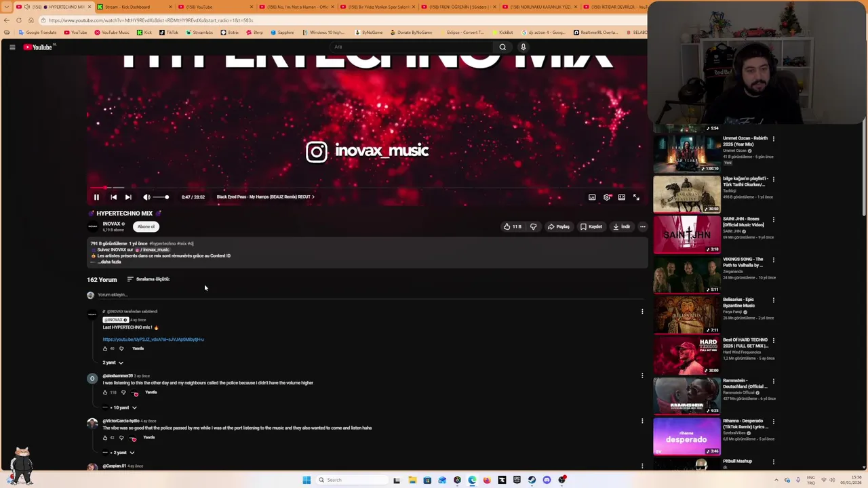Screen dimensions: 868x488
Task: Open Steam from the taskbar
Action: [532, 481]
